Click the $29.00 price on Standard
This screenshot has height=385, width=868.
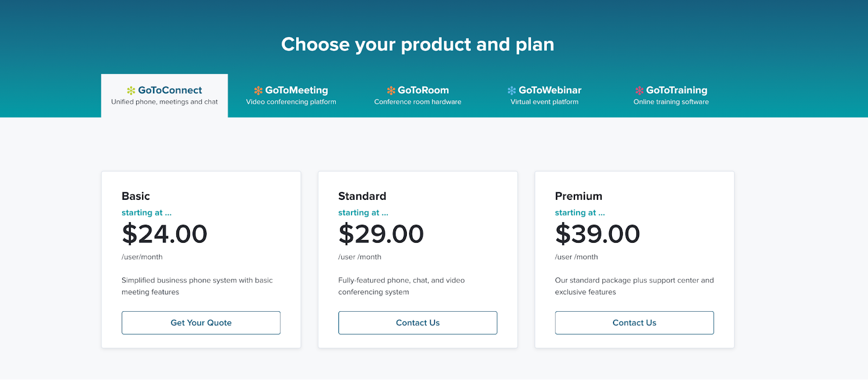381,234
